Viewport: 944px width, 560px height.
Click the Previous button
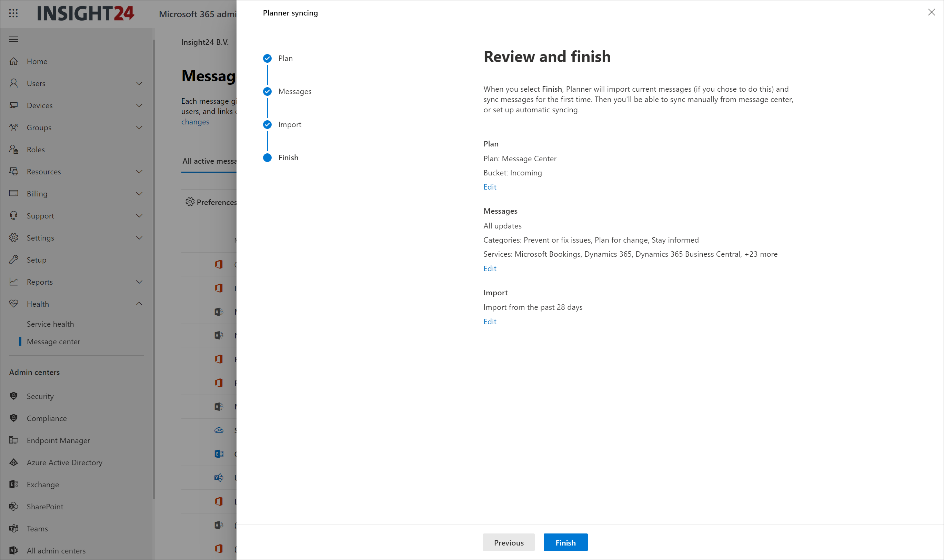[x=509, y=542]
